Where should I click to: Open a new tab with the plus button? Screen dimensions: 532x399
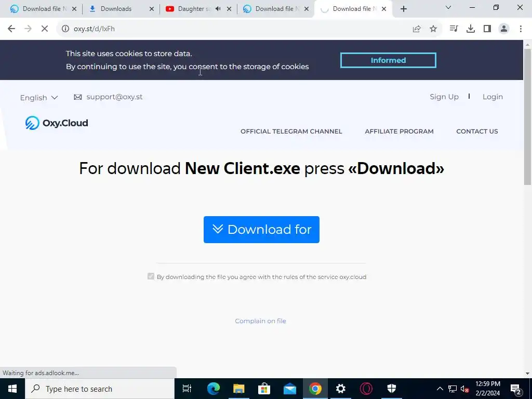[x=403, y=9]
